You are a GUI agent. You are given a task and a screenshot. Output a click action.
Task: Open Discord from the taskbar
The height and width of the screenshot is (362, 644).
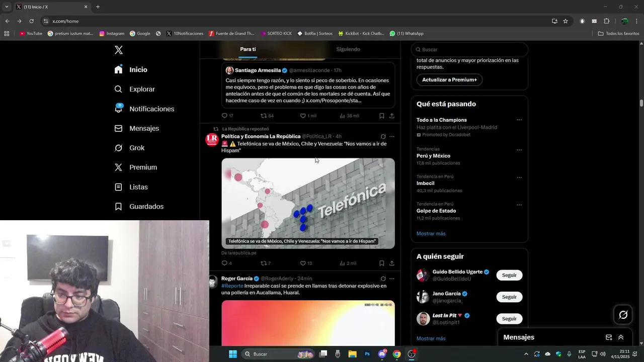pos(382,354)
